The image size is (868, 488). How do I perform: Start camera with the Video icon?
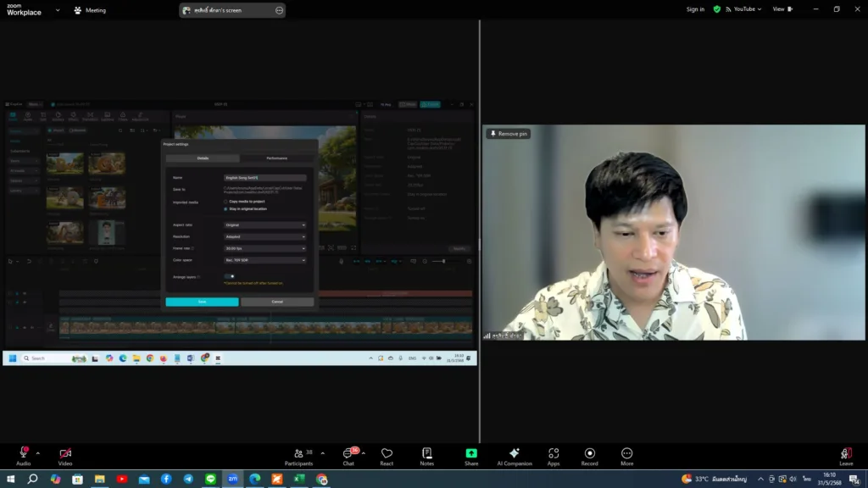(65, 453)
